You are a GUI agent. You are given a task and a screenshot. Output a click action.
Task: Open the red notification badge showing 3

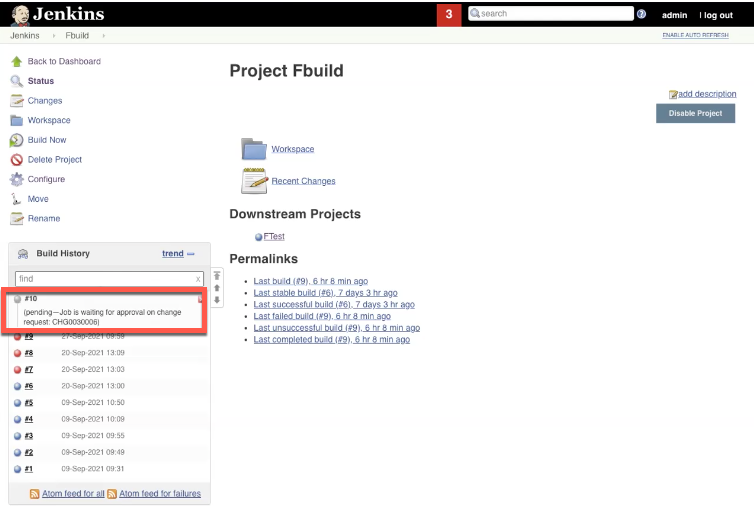click(449, 14)
